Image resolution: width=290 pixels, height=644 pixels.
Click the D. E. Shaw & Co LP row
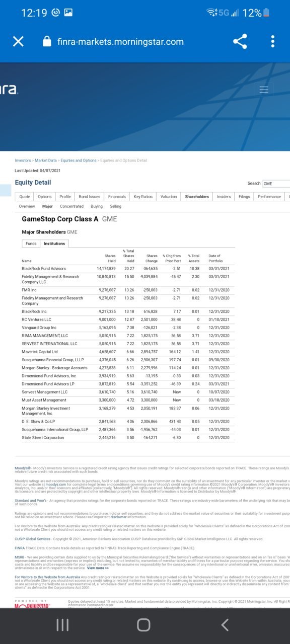pyautogui.click(x=38, y=422)
